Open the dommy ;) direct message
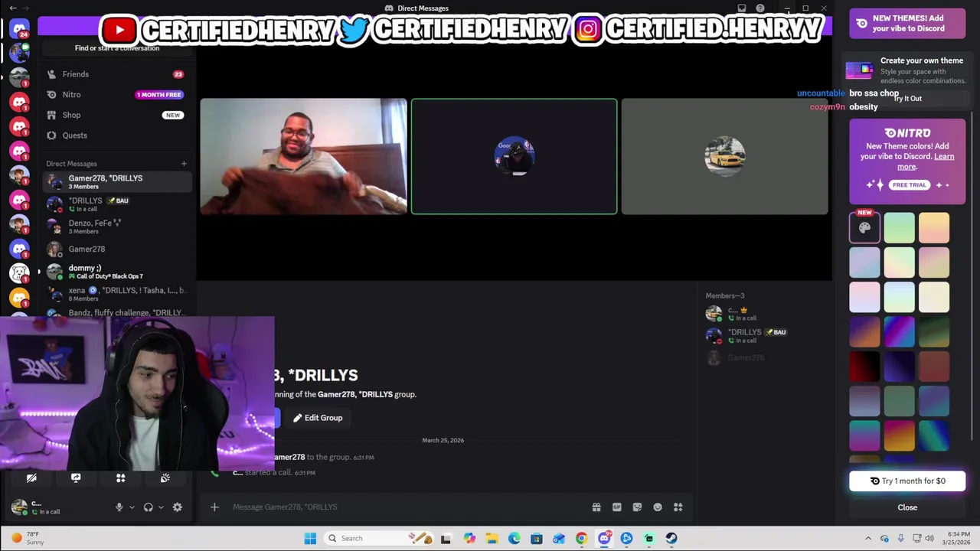 tap(116, 272)
